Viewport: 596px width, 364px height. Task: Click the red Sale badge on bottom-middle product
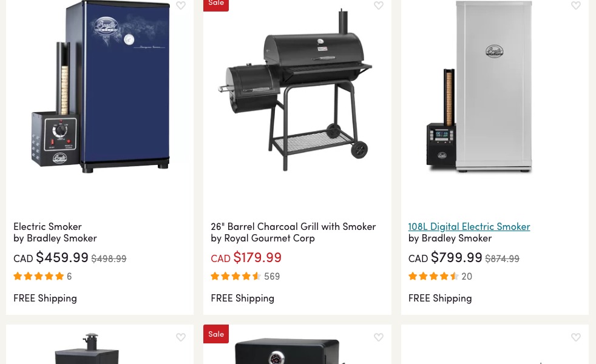(x=216, y=334)
